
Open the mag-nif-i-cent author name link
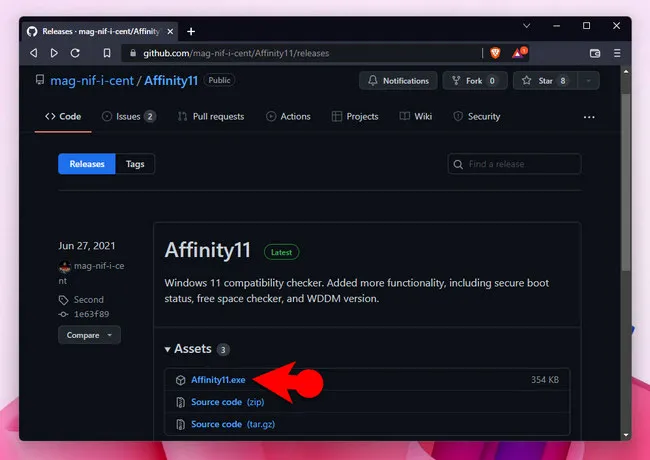tap(99, 266)
